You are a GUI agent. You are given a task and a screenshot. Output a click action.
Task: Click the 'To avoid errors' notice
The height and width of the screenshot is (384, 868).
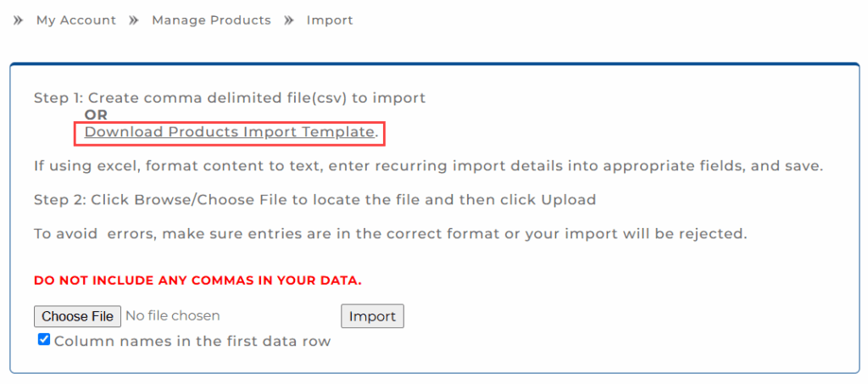[x=390, y=234]
